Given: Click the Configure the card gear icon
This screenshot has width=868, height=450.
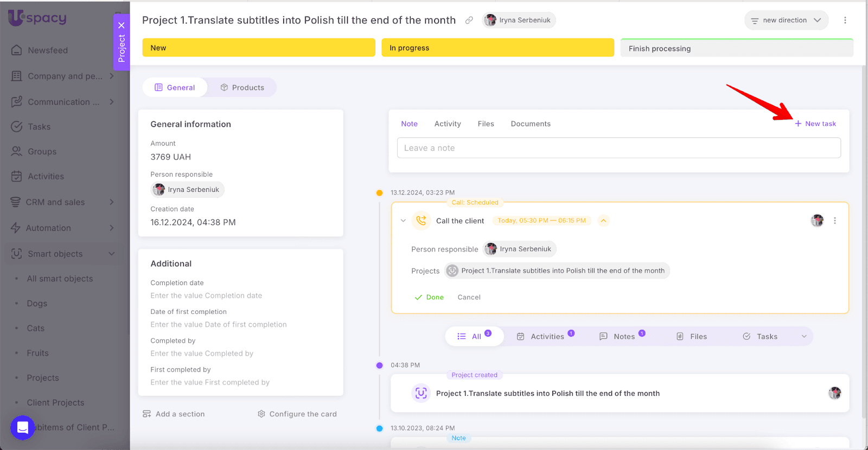Looking at the screenshot, I should pos(261,414).
